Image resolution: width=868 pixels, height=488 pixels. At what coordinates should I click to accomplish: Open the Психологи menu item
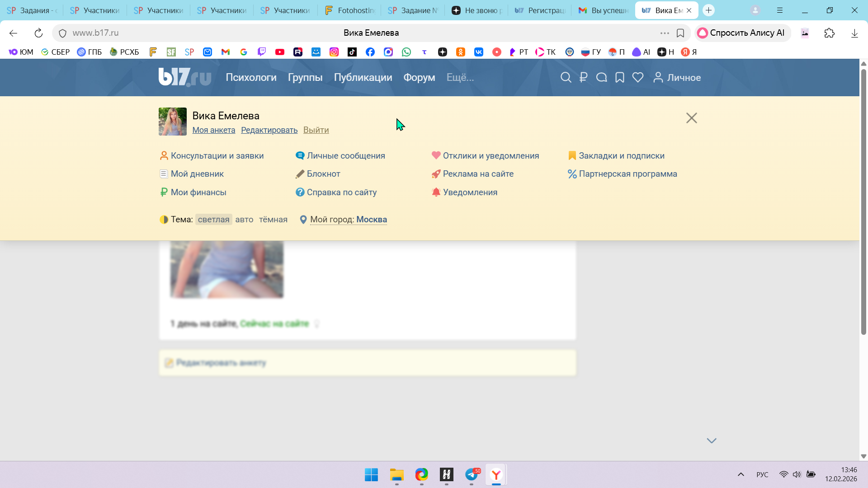(251, 78)
